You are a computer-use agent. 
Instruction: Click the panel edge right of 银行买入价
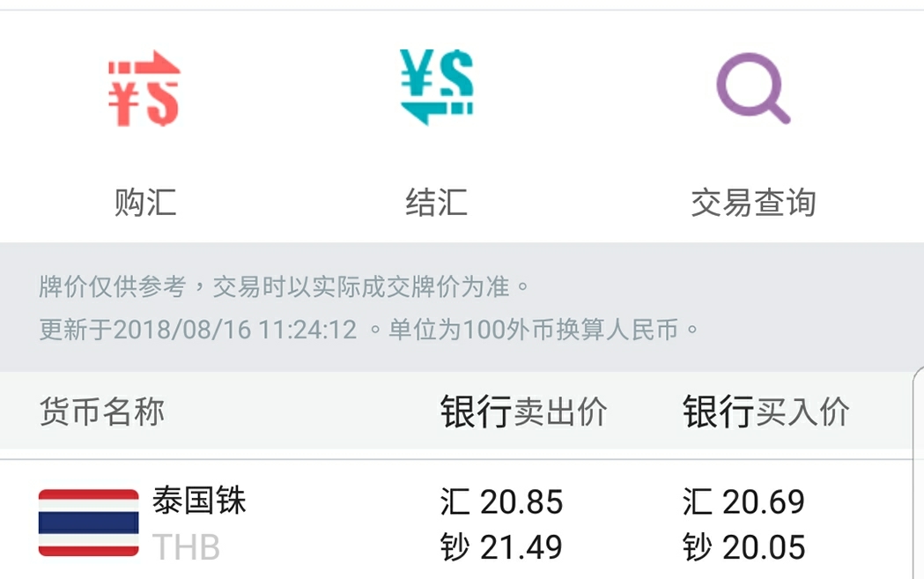point(917,414)
